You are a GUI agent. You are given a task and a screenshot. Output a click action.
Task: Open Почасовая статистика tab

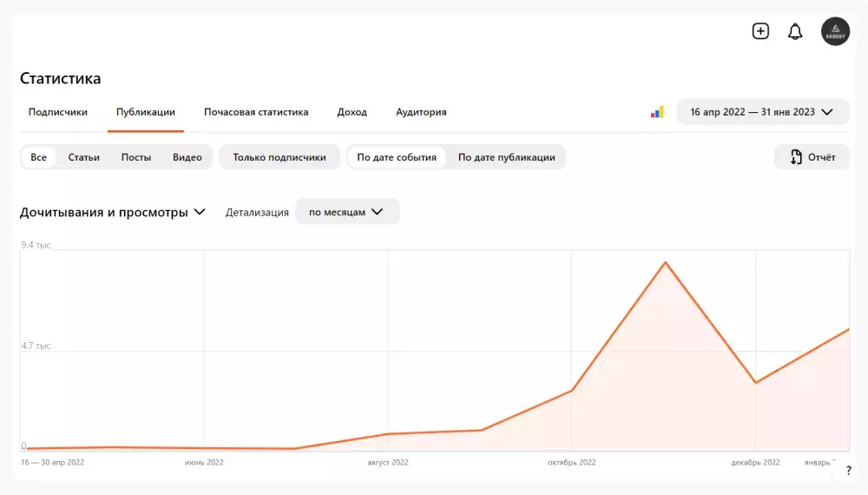[x=256, y=112]
